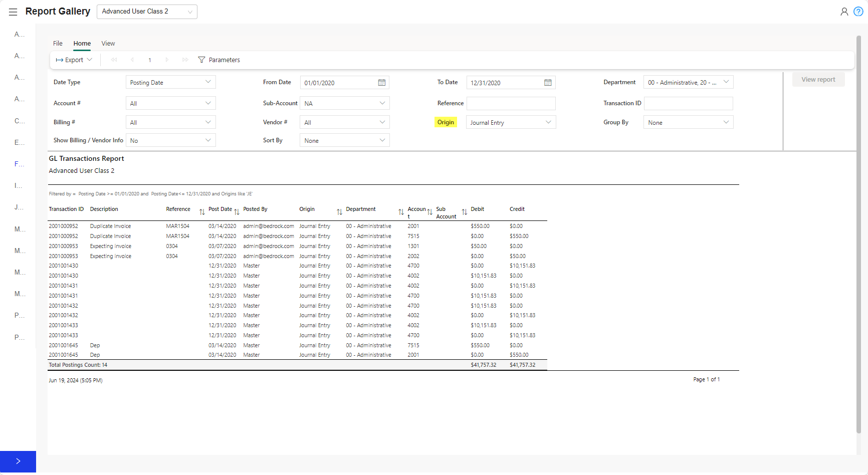Open To Date calendar picker
Image resolution: width=868 pixels, height=475 pixels.
548,83
